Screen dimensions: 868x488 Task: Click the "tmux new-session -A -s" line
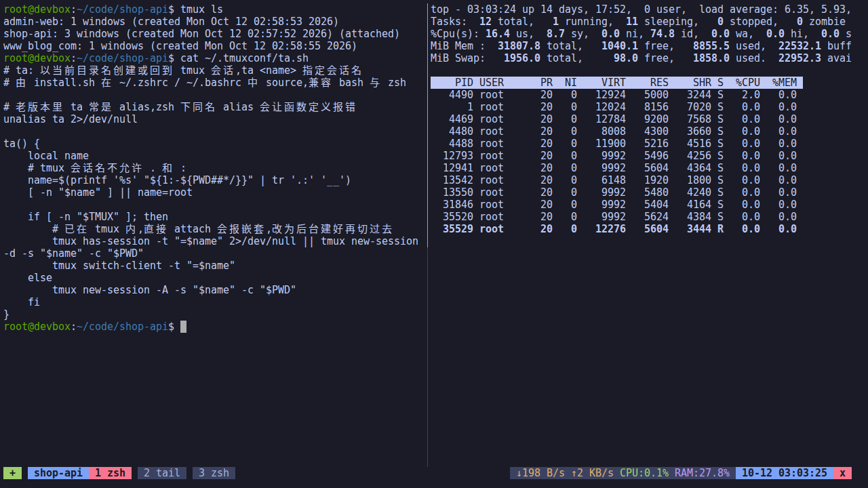(174, 290)
